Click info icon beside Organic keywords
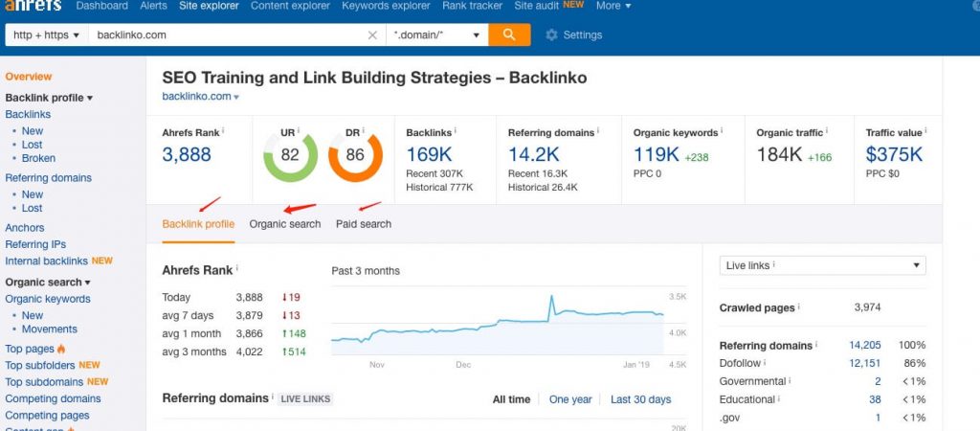 point(722,131)
